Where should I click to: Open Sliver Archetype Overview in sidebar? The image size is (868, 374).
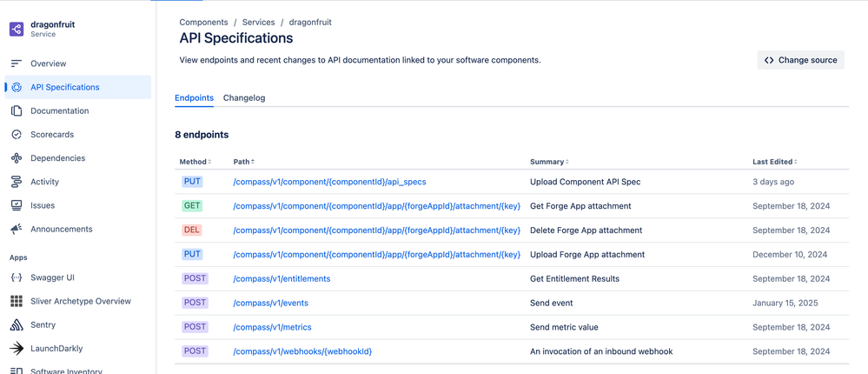[x=80, y=302]
